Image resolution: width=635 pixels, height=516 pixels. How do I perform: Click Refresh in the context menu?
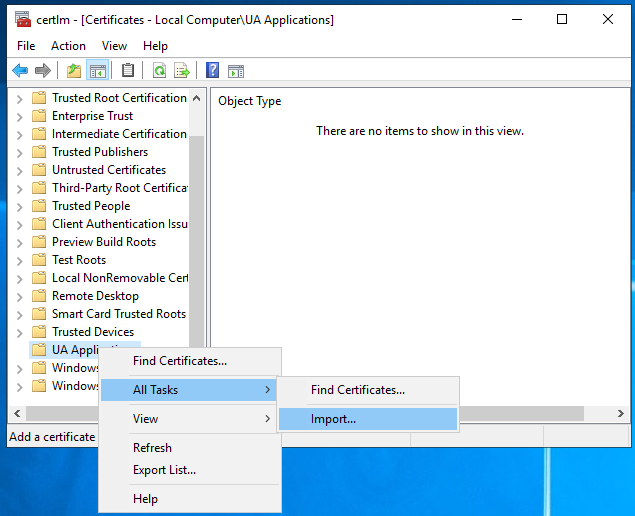(x=152, y=448)
